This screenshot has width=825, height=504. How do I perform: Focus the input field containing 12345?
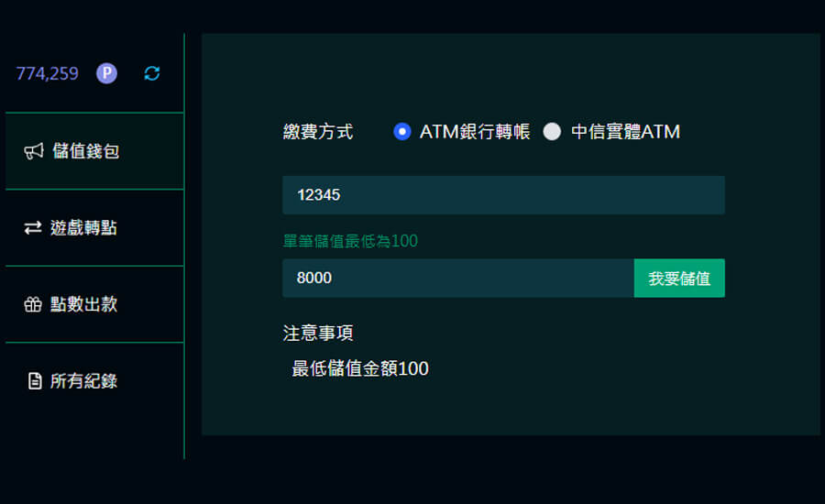click(x=503, y=195)
